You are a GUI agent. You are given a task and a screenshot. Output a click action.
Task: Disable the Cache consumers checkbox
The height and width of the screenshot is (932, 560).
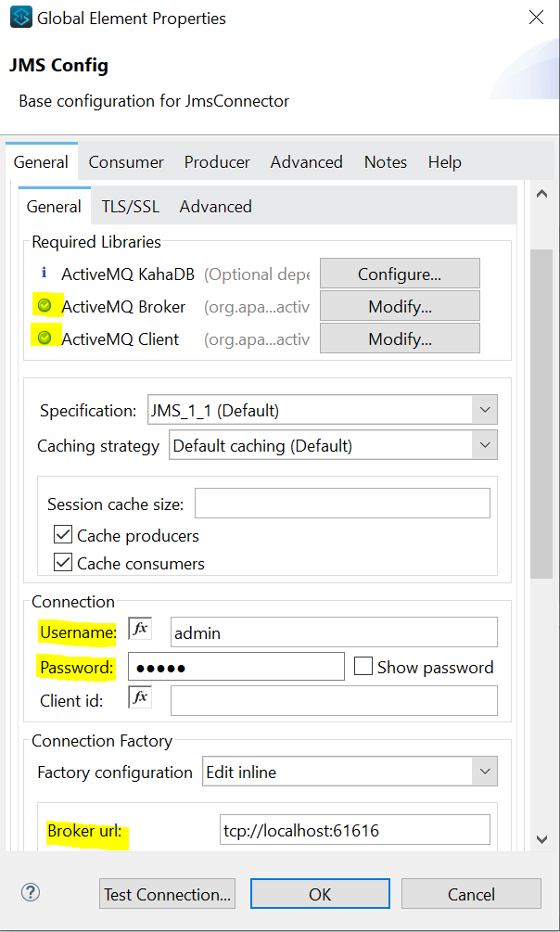click(x=62, y=561)
